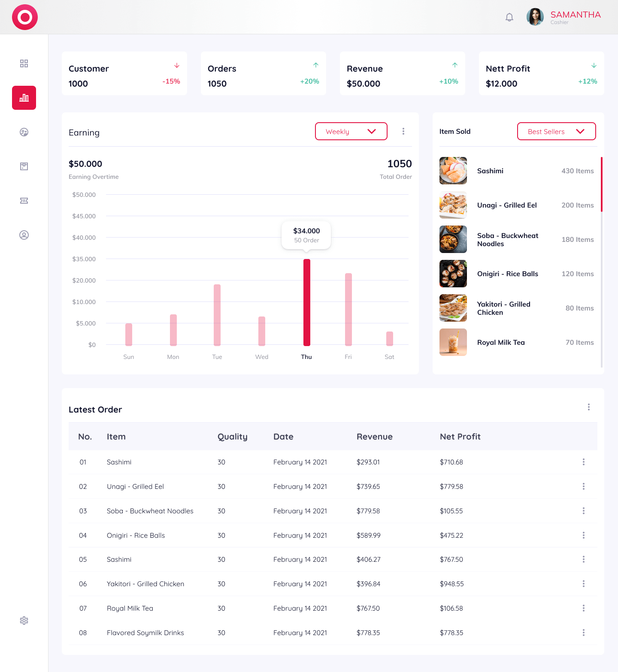Expand the Best Sellers dropdown
This screenshot has height=672, width=618.
tap(556, 131)
